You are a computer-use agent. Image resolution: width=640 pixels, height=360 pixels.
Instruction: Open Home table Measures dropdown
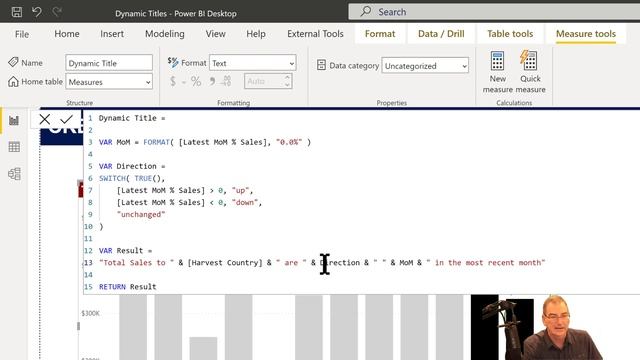[109, 82]
